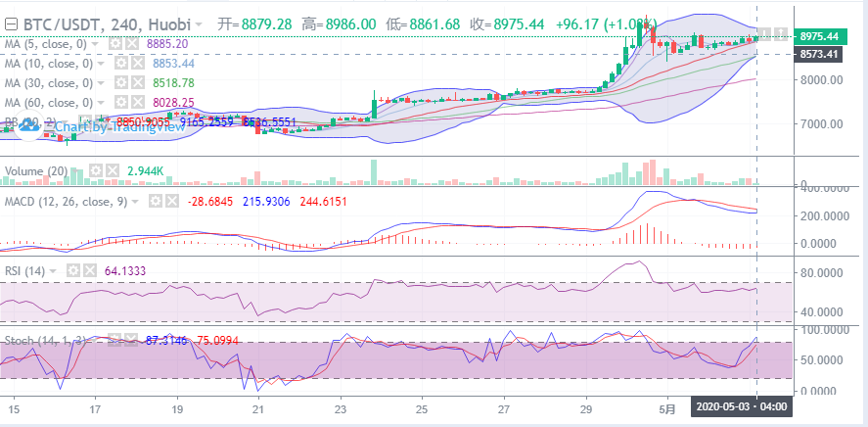Open the Chart by TradingView link
The image size is (868, 427).
(120, 126)
